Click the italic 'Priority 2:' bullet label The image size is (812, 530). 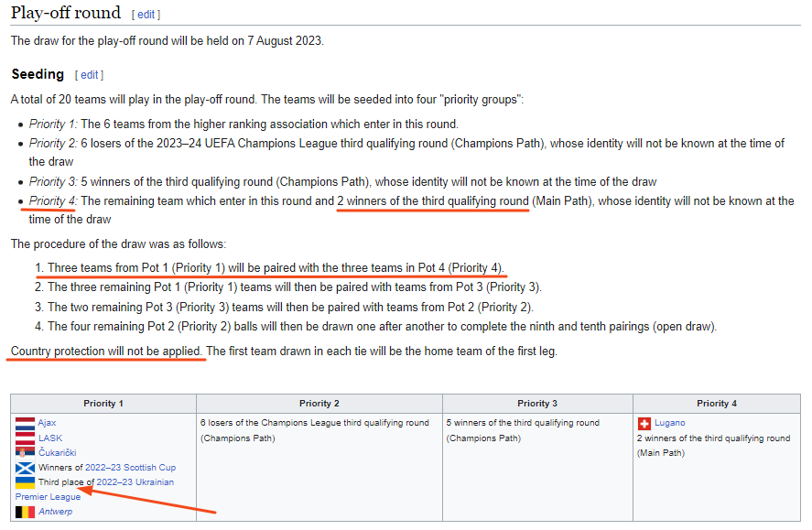pos(53,144)
